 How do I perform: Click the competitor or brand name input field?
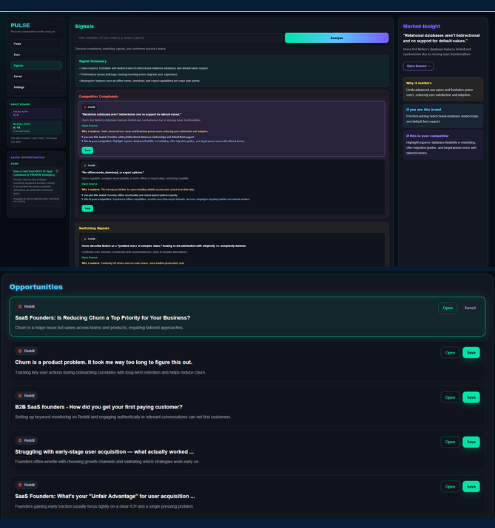(x=179, y=38)
